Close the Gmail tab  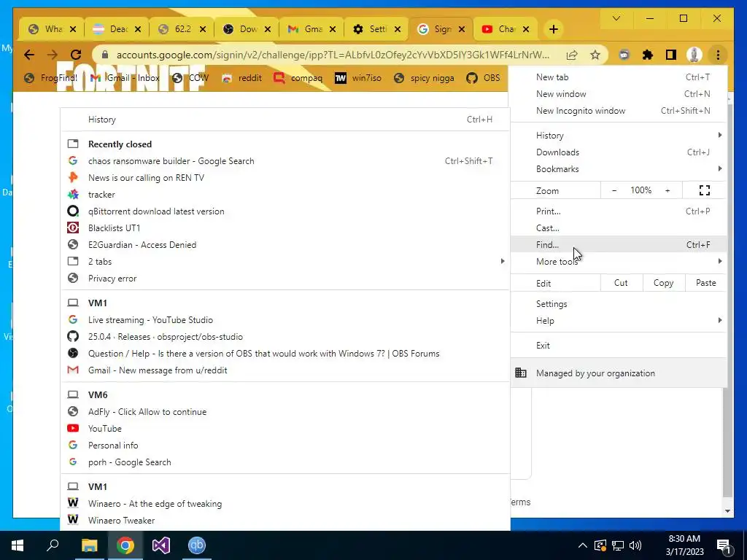333,29
